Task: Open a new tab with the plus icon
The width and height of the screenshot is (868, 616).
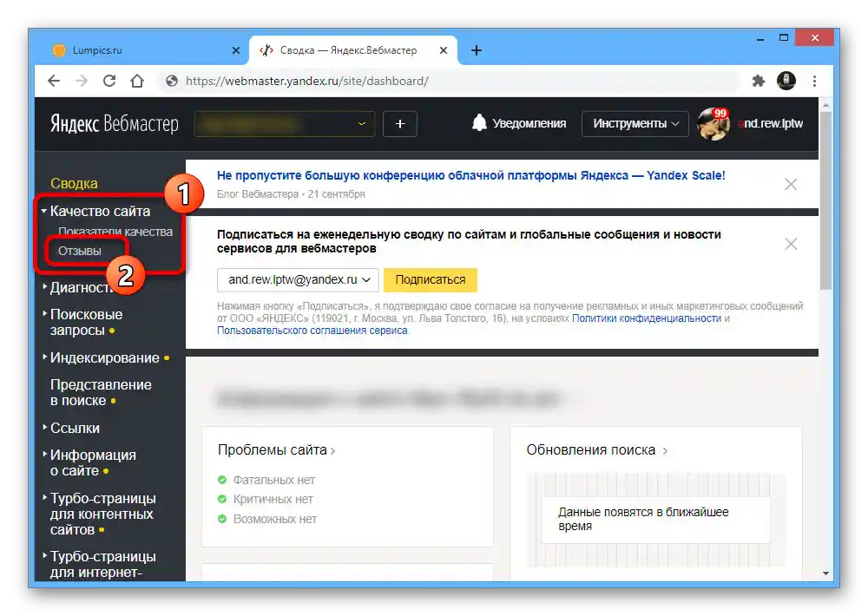Action: click(x=476, y=50)
